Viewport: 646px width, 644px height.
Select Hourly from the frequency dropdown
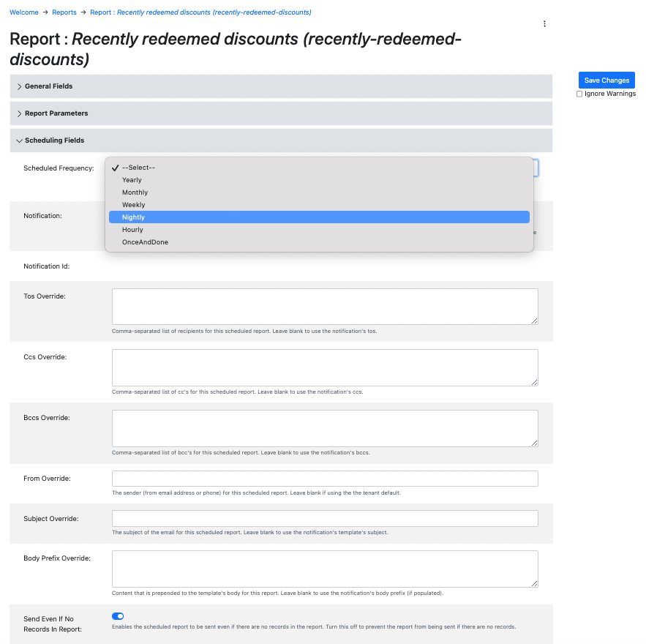pyautogui.click(x=319, y=230)
